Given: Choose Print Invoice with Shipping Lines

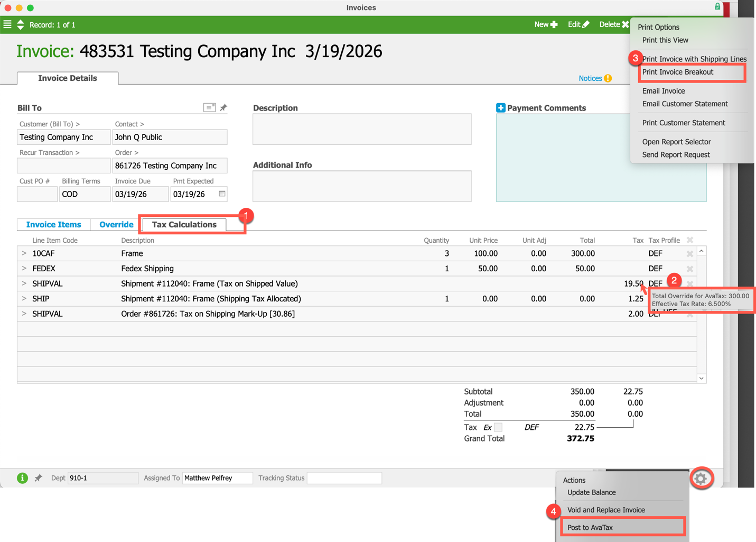Looking at the screenshot, I should (694, 59).
